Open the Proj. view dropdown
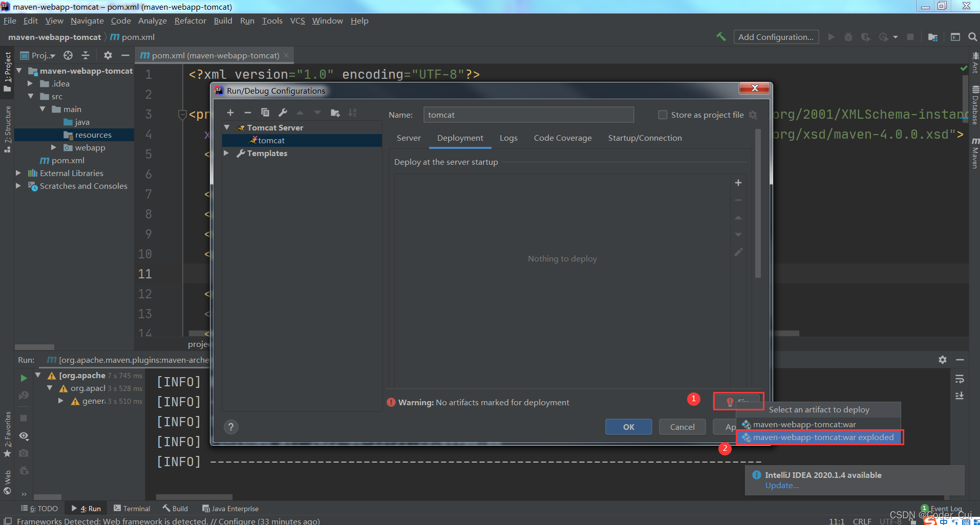The height and width of the screenshot is (525, 980). click(x=39, y=55)
